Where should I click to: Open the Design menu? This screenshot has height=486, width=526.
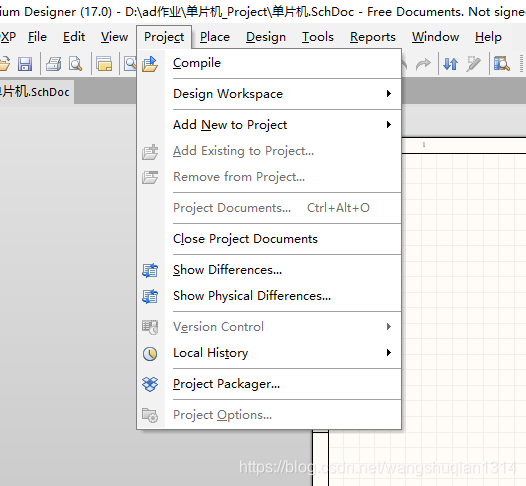[x=266, y=37]
